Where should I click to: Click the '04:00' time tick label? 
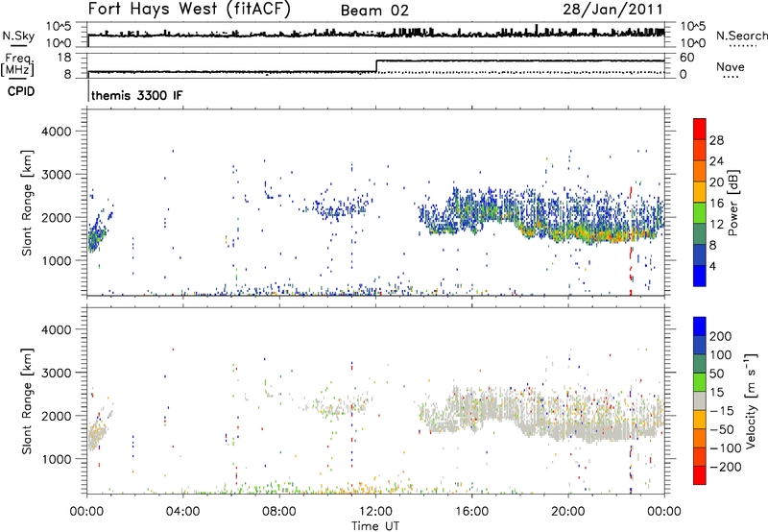coord(183,512)
